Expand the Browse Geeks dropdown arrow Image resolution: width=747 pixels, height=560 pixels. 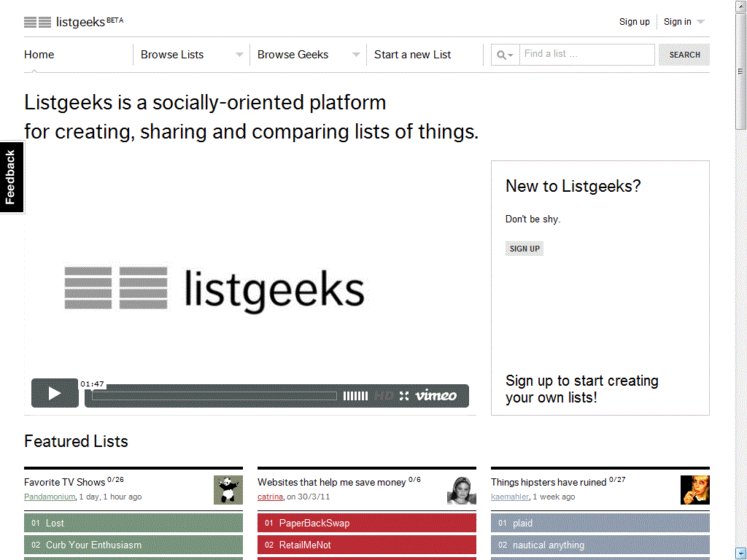pos(356,55)
